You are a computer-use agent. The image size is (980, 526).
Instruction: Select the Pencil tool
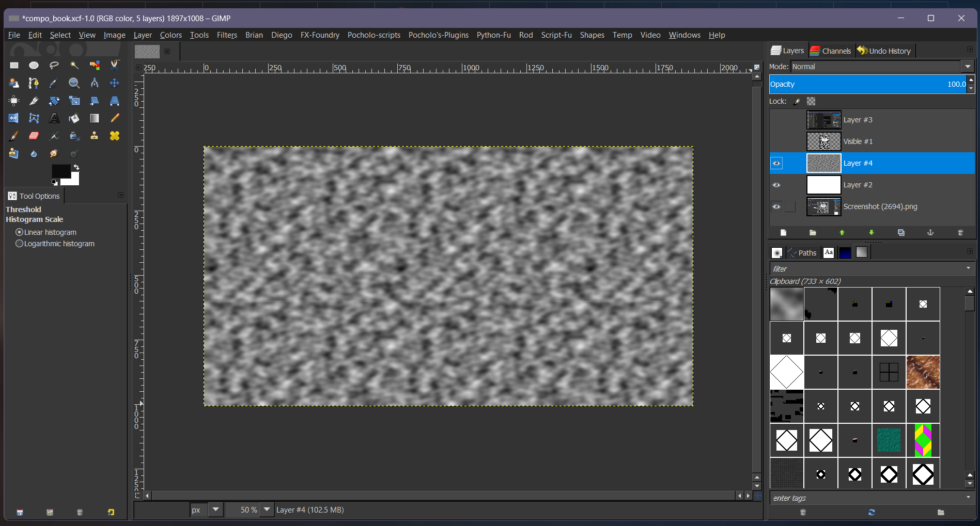click(115, 118)
